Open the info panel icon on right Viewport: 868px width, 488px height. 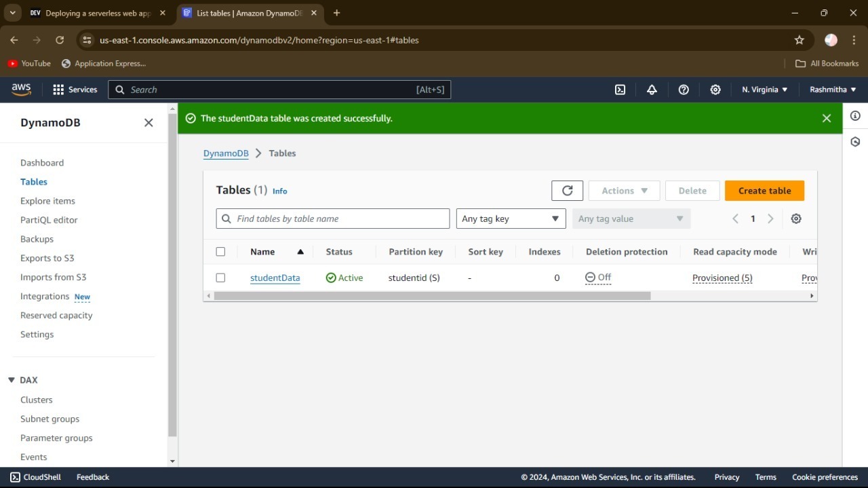pos(855,116)
